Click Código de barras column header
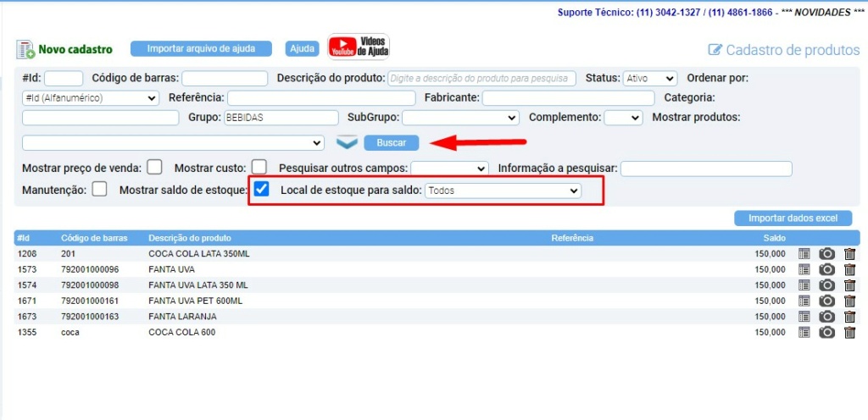The height and width of the screenshot is (420, 868). click(x=94, y=238)
